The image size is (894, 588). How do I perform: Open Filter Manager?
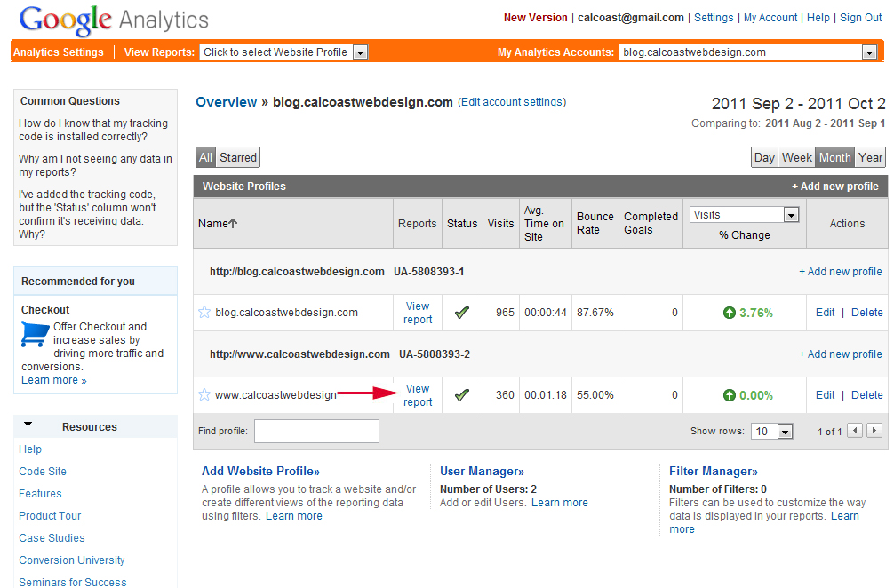[714, 471]
